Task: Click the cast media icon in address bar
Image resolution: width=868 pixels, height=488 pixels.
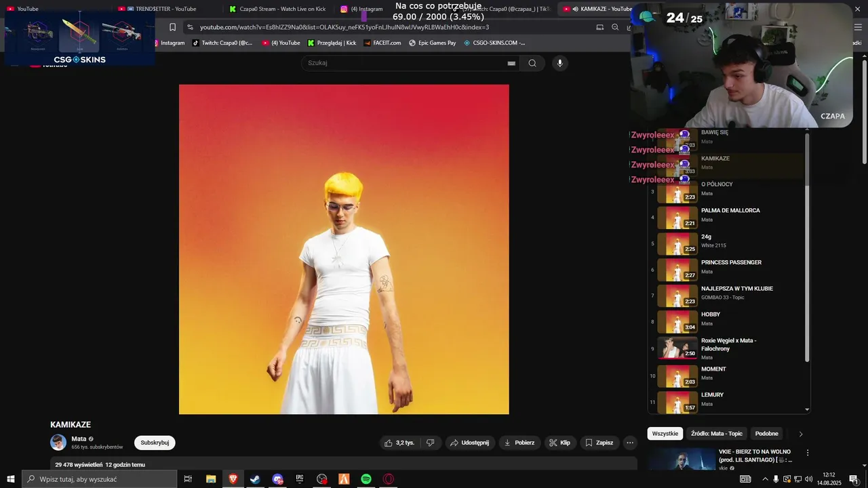Action: (x=599, y=27)
